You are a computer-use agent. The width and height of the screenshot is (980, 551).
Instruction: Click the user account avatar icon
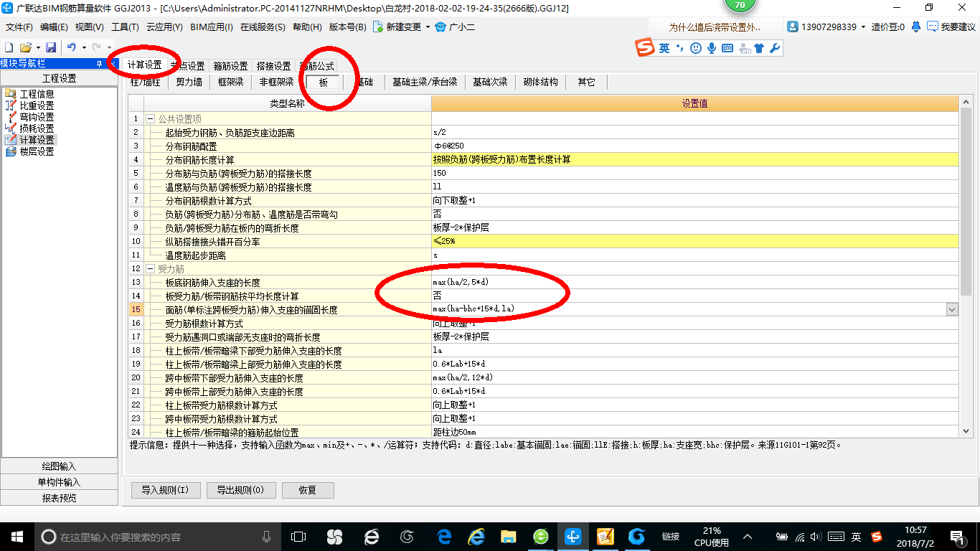coord(793,27)
